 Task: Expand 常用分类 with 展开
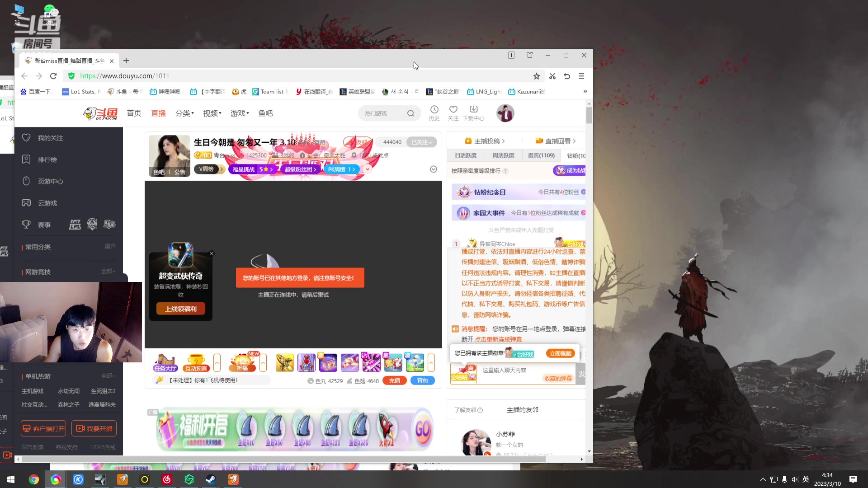pos(110,246)
